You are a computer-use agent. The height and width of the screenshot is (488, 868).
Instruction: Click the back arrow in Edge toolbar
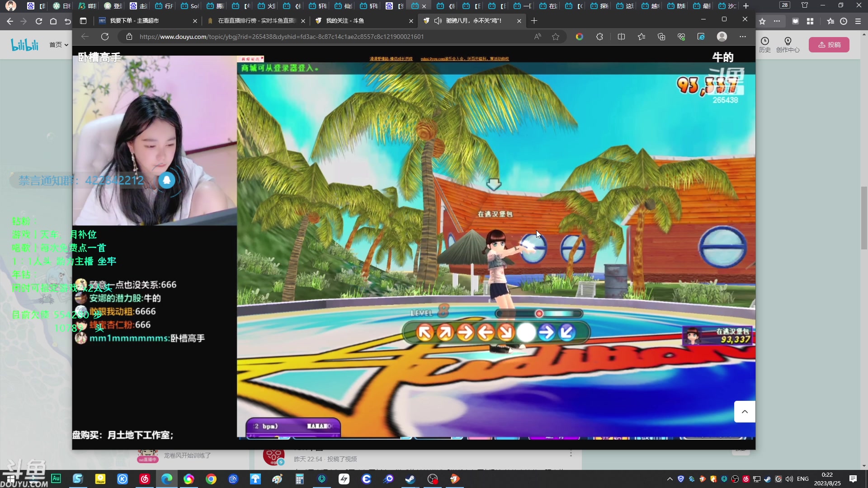pos(85,37)
